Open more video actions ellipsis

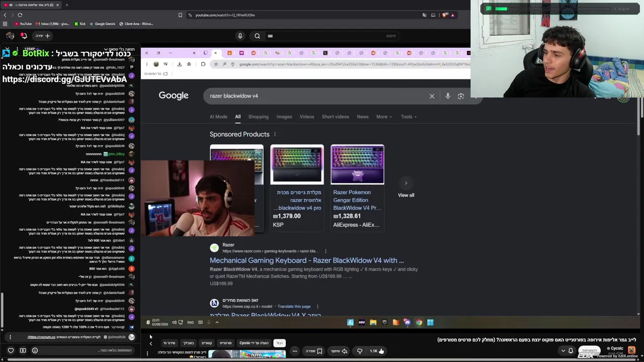click(295, 351)
